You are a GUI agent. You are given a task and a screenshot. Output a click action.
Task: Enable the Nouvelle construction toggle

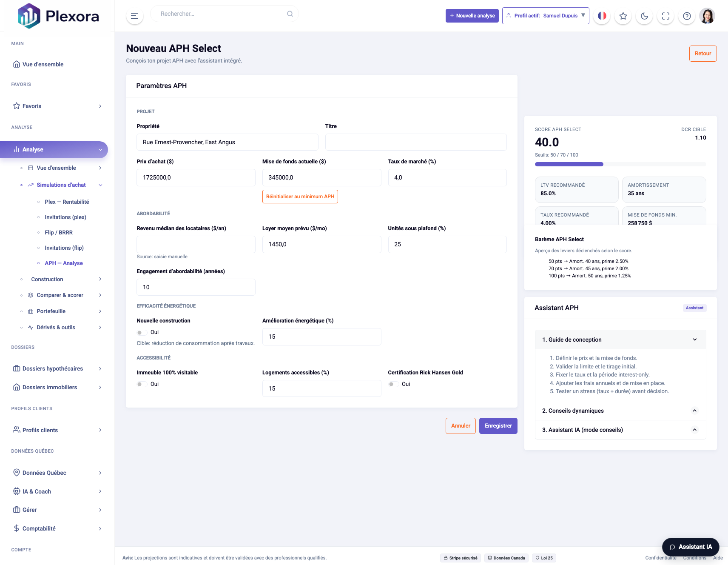coord(141,332)
